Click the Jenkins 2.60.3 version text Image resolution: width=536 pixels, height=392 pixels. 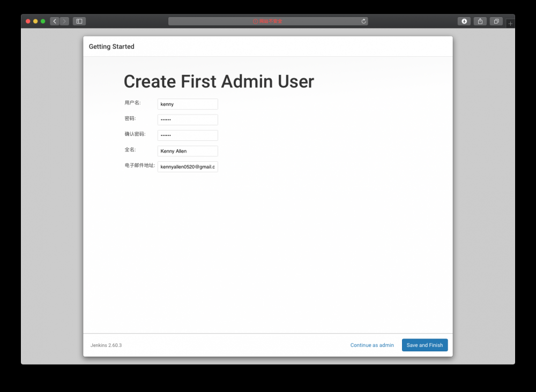tap(106, 345)
